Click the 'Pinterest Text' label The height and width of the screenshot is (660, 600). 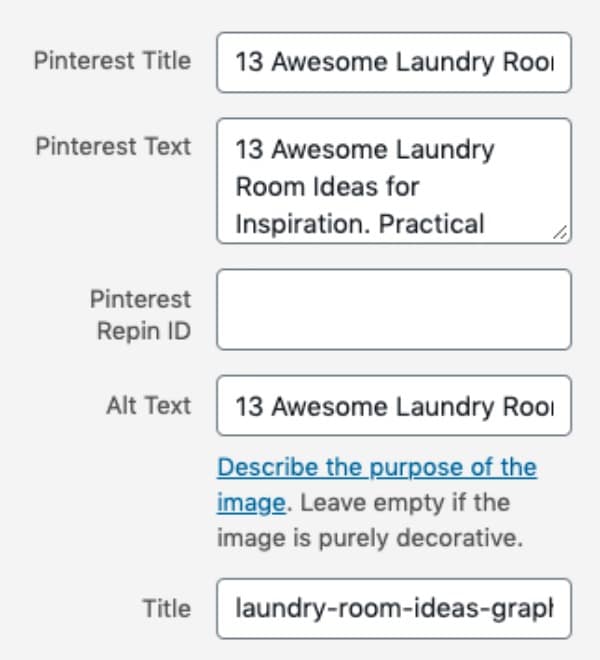click(113, 146)
